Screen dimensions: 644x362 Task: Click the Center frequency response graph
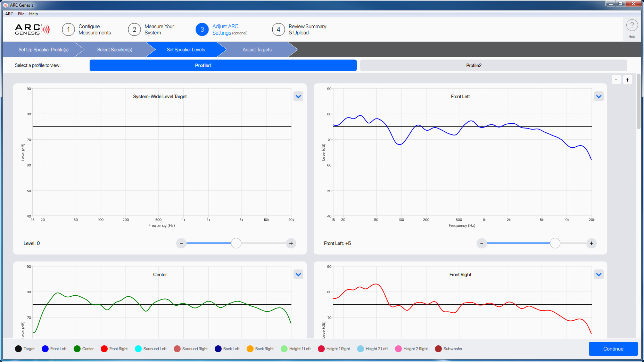pos(162,302)
